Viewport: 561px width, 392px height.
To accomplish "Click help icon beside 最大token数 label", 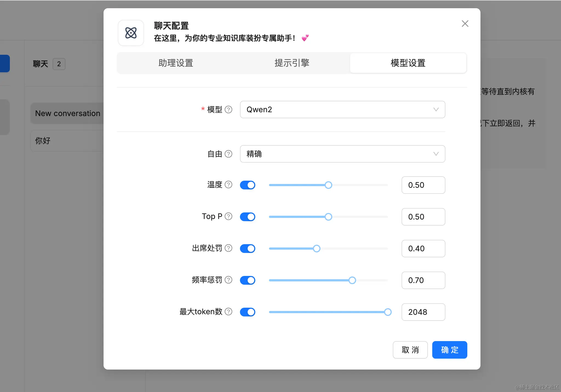I will point(228,312).
